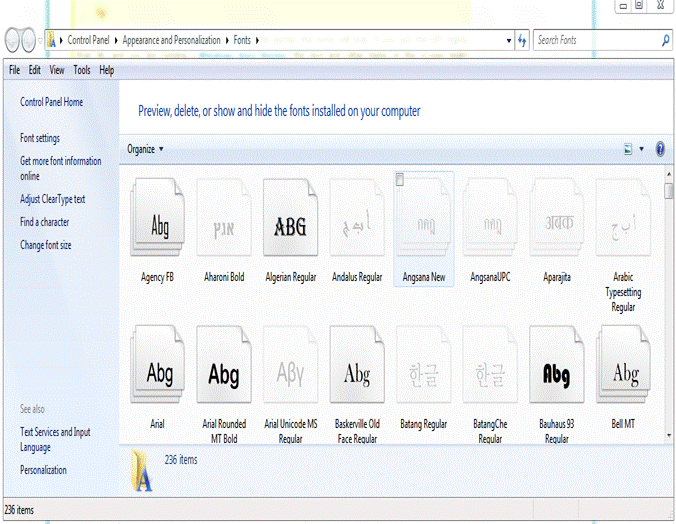Select the Algerian Regular font icon
676x524 pixels.
(291, 217)
